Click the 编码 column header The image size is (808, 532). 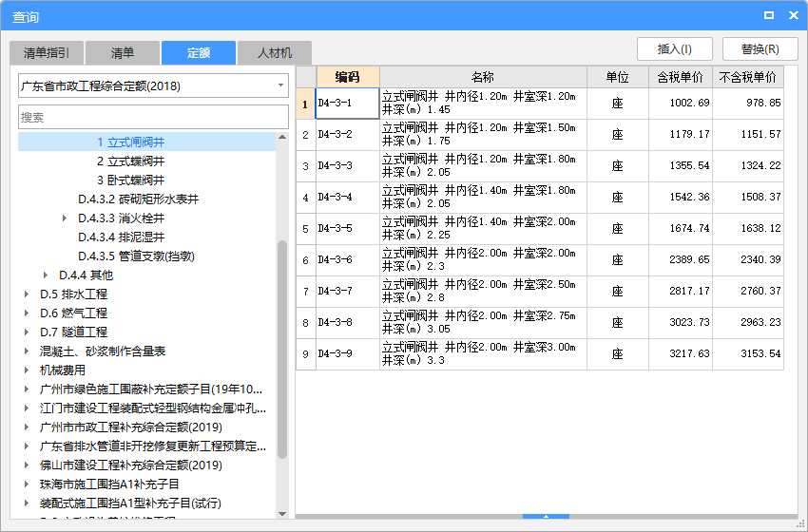click(x=348, y=77)
